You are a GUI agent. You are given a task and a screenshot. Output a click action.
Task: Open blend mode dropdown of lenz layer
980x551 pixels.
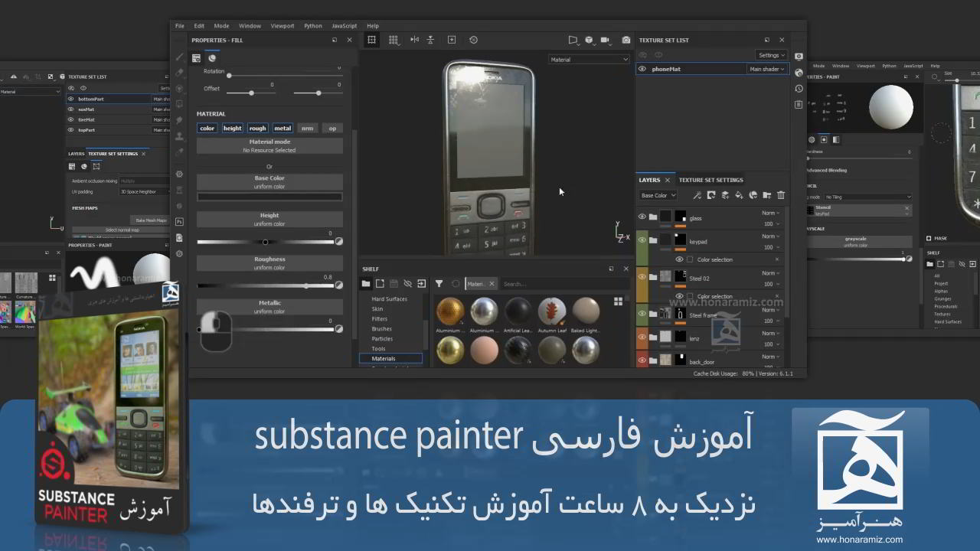click(770, 334)
